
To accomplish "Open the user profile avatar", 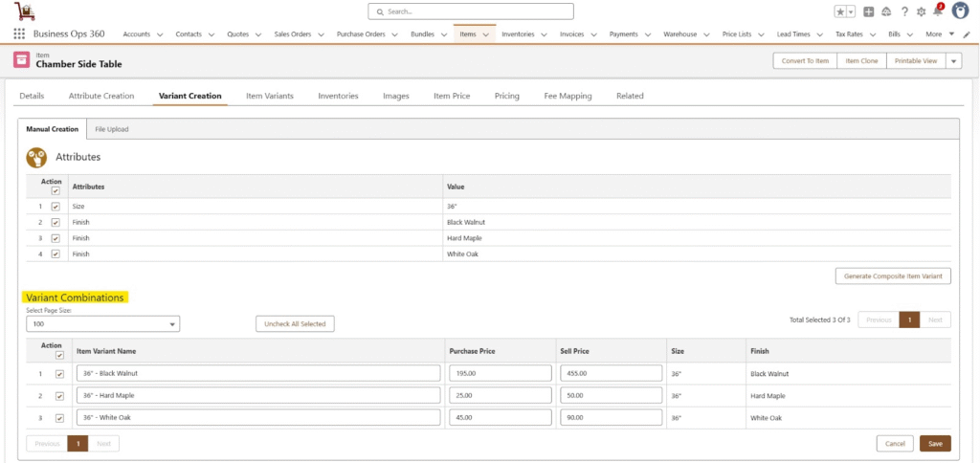I will 960,11.
